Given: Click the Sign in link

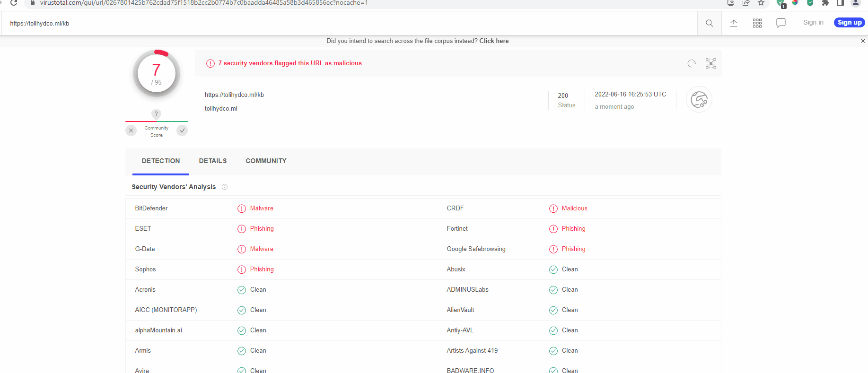Looking at the screenshot, I should coord(813,23).
